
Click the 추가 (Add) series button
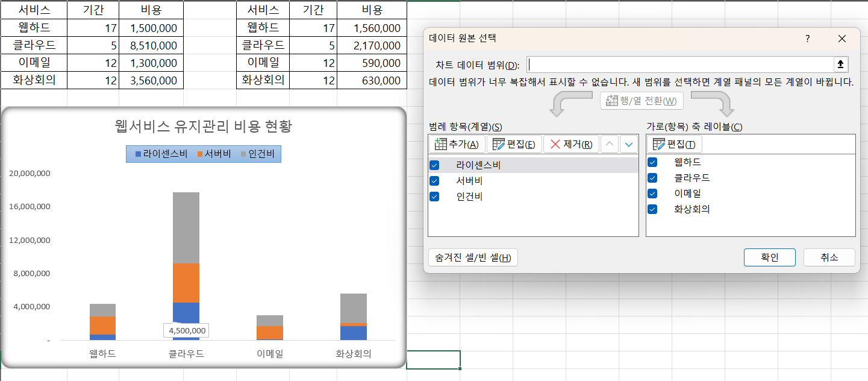457,144
